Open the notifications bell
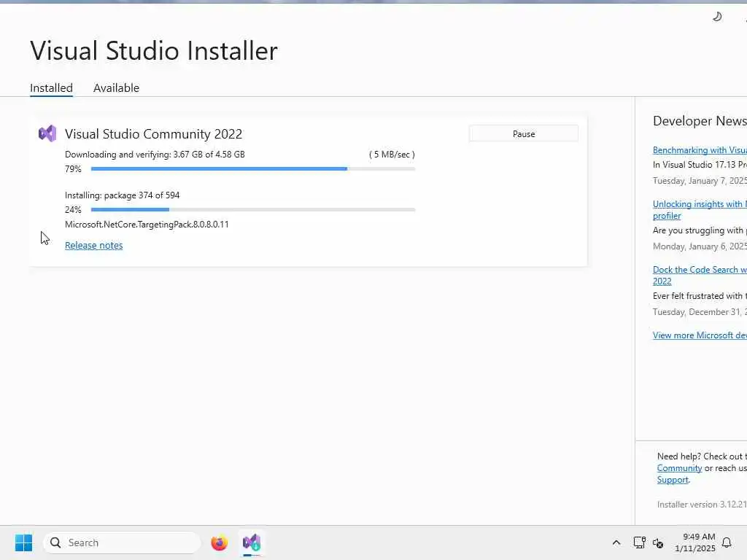Viewport: 747px width, 560px height. pyautogui.click(x=727, y=542)
